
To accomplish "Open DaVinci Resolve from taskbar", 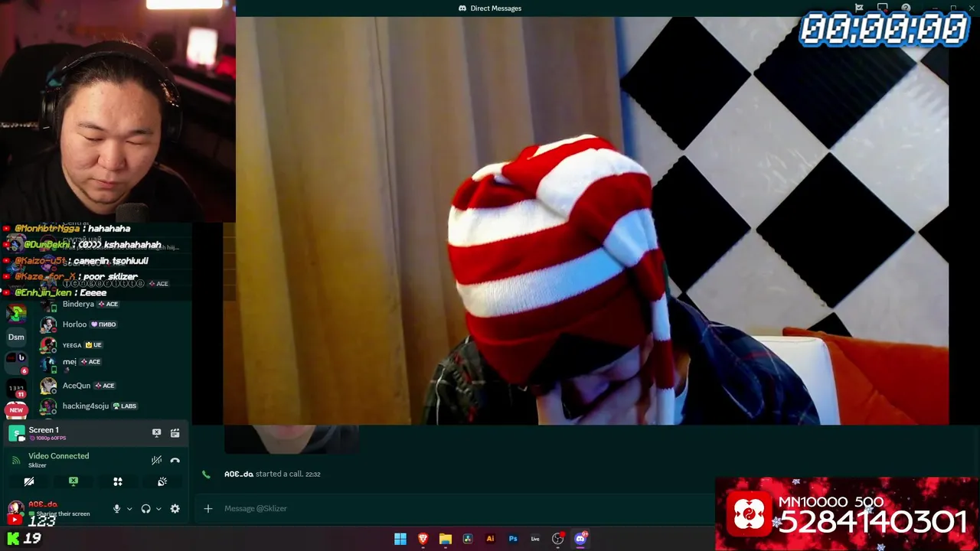I will (x=468, y=539).
